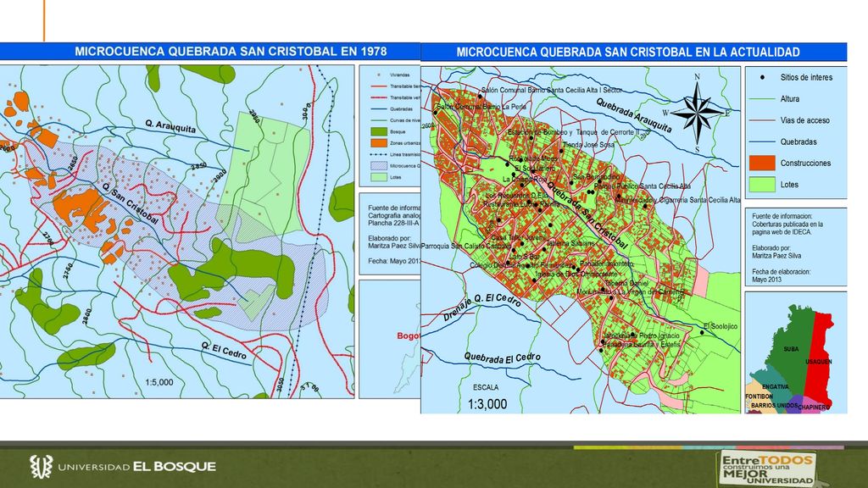Click the 2750 contour label on 1978 map
This screenshot has height=488, width=868.
68,270
